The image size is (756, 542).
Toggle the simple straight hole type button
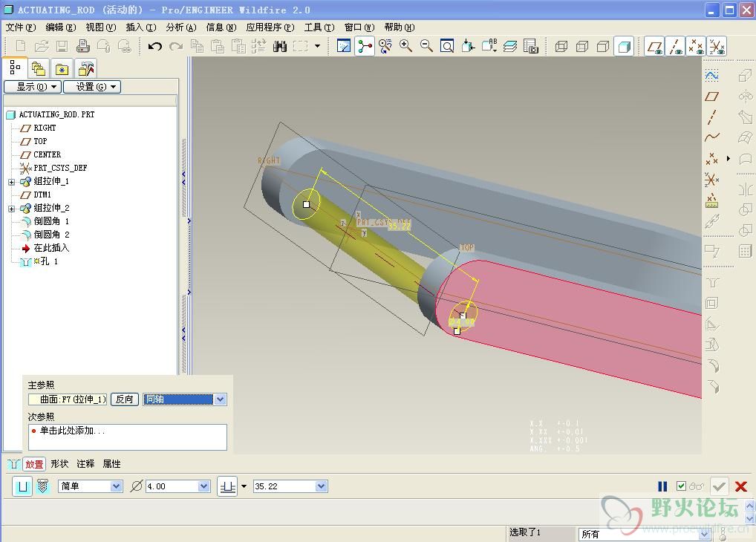pos(22,486)
